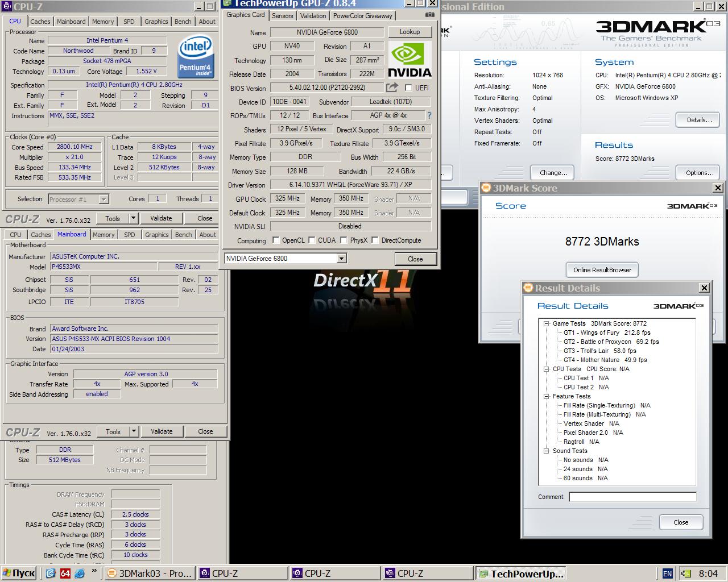
Task: Click the 8:04 clock in the tray
Action: pos(708,573)
